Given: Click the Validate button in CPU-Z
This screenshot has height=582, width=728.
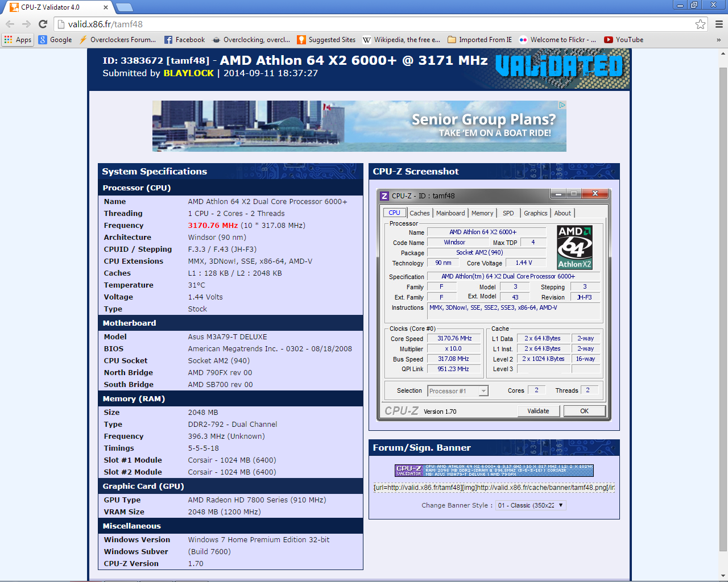Looking at the screenshot, I should [539, 411].
